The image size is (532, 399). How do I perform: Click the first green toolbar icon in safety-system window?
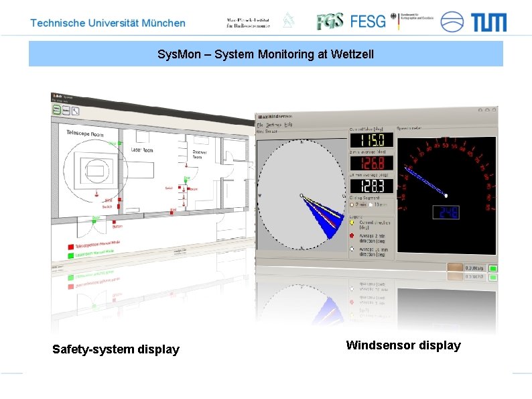pos(57,109)
